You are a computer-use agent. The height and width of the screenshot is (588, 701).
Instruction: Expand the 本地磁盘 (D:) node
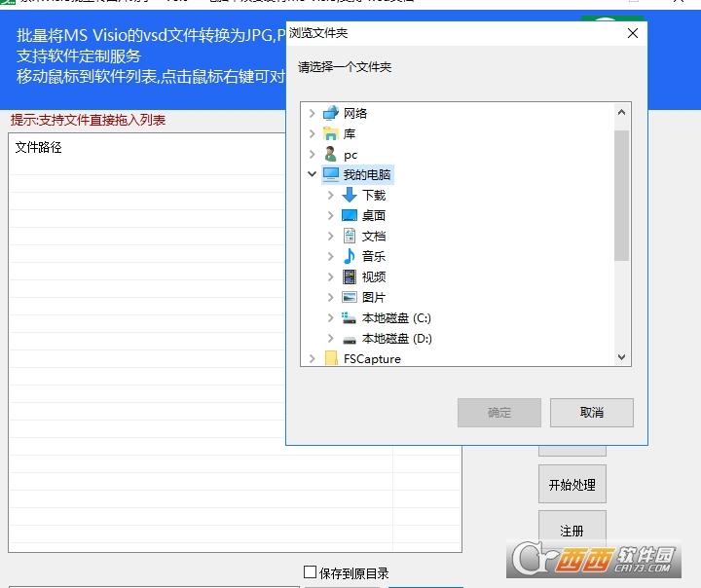pyautogui.click(x=330, y=339)
